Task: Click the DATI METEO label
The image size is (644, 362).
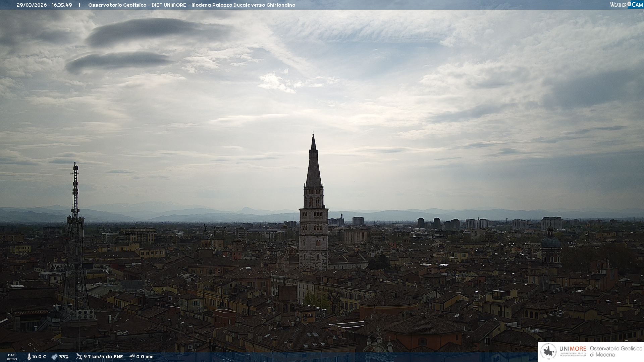Action: [12, 357]
